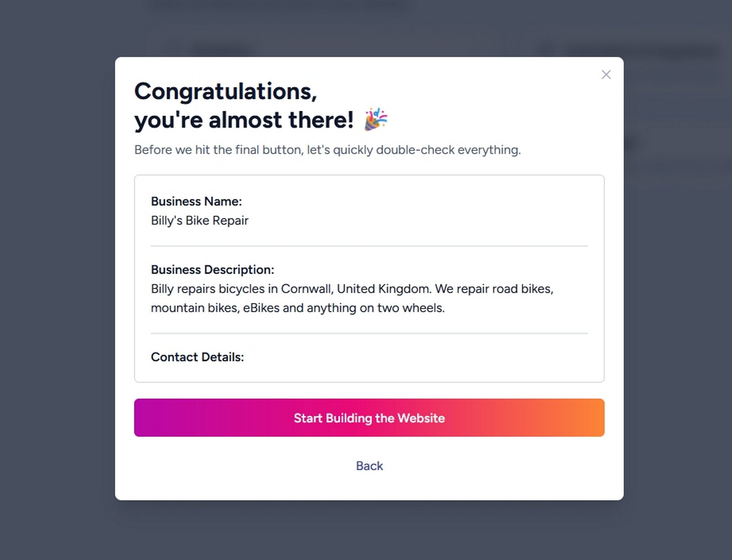Go back using the Back link

369,466
